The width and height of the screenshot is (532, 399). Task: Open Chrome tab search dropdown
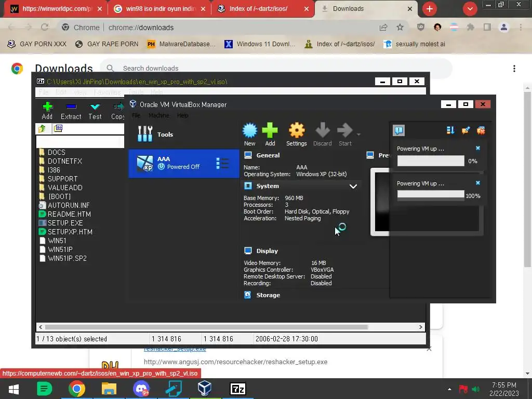[x=470, y=9]
